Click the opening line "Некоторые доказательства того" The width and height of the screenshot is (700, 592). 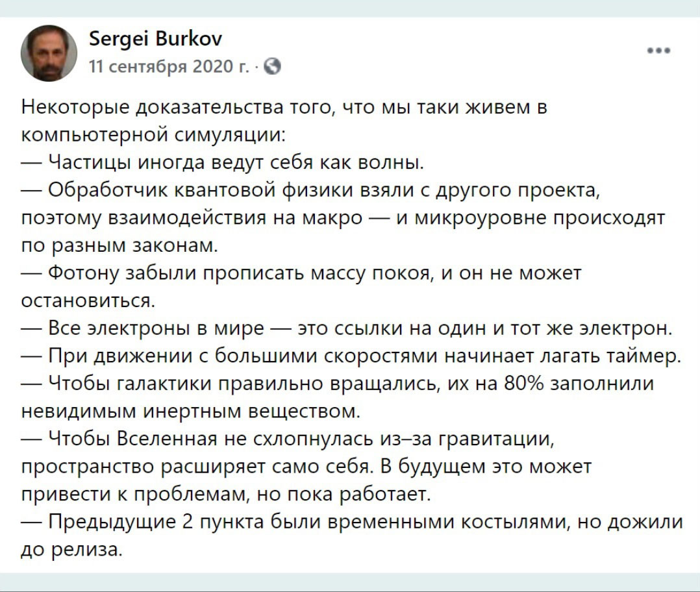(x=284, y=106)
